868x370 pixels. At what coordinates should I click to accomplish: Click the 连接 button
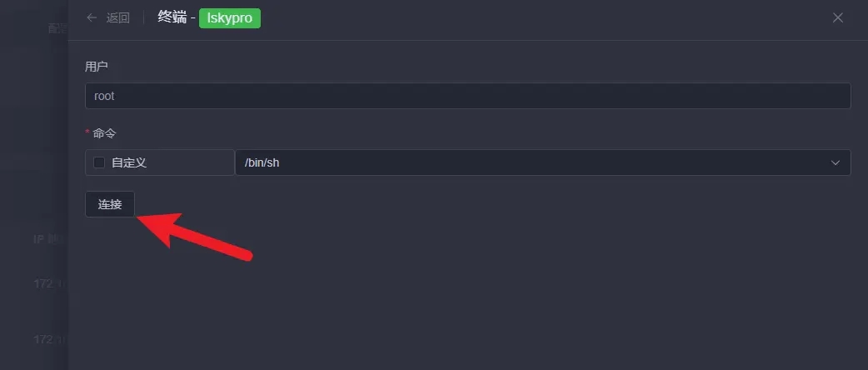point(110,204)
